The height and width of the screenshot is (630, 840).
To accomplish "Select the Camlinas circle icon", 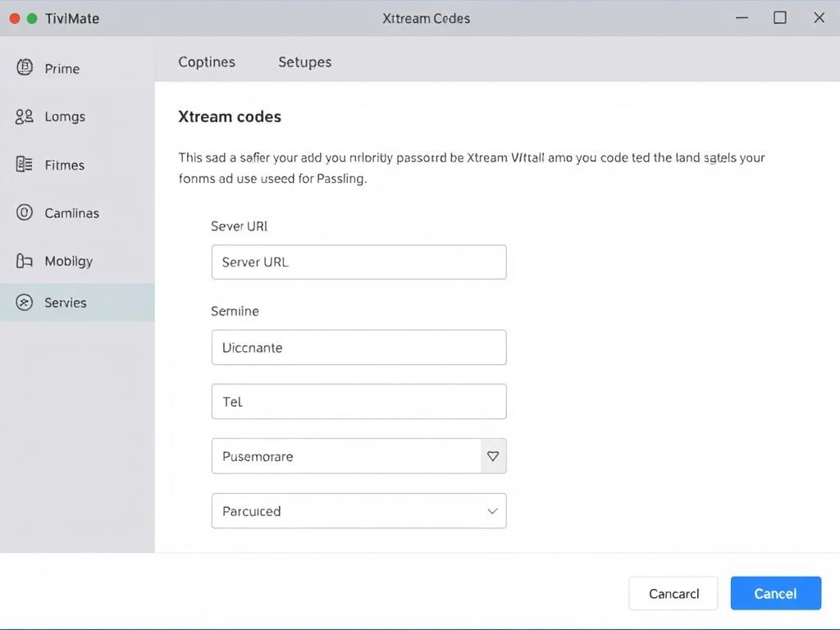I will pyautogui.click(x=24, y=212).
